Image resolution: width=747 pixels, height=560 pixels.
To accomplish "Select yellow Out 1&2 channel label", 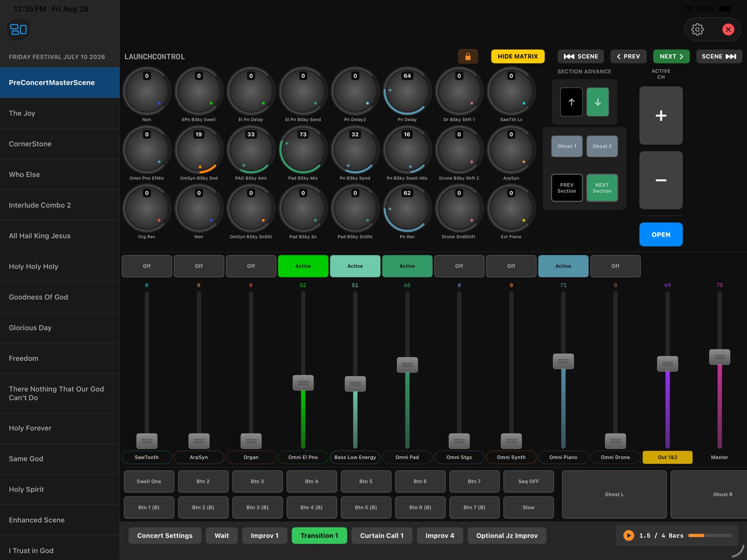I will click(667, 457).
